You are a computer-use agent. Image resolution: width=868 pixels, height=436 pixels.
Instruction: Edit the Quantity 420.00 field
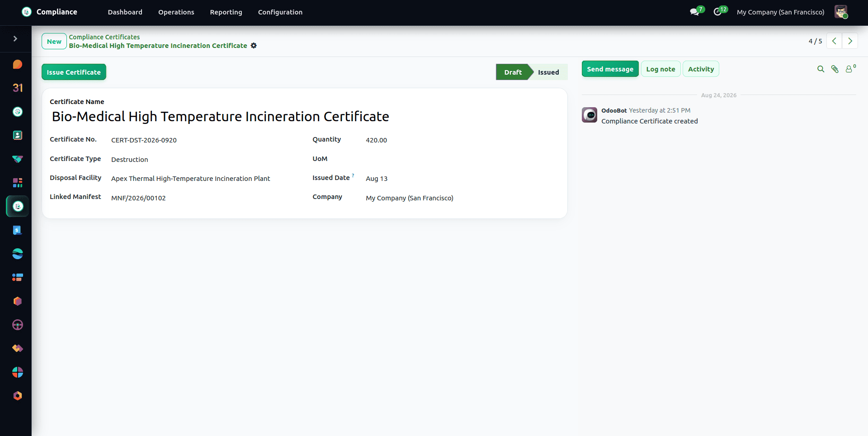[462, 140]
